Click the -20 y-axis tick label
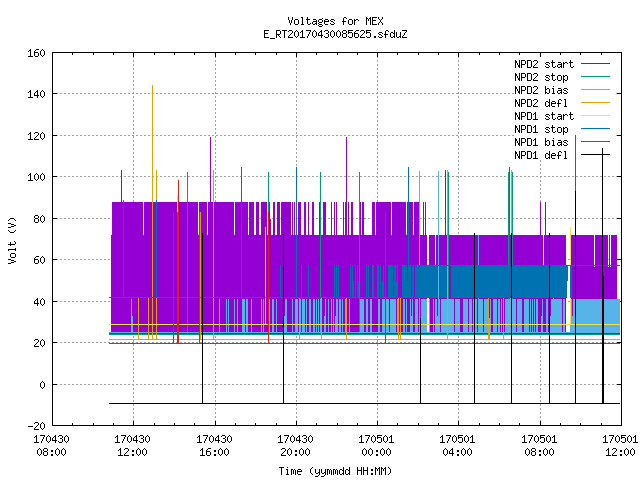Image resolution: width=640 pixels, height=480 pixels. 36,426
